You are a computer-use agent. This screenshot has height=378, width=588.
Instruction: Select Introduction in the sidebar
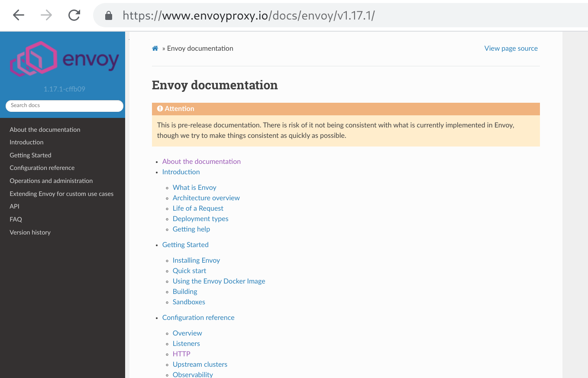26,142
